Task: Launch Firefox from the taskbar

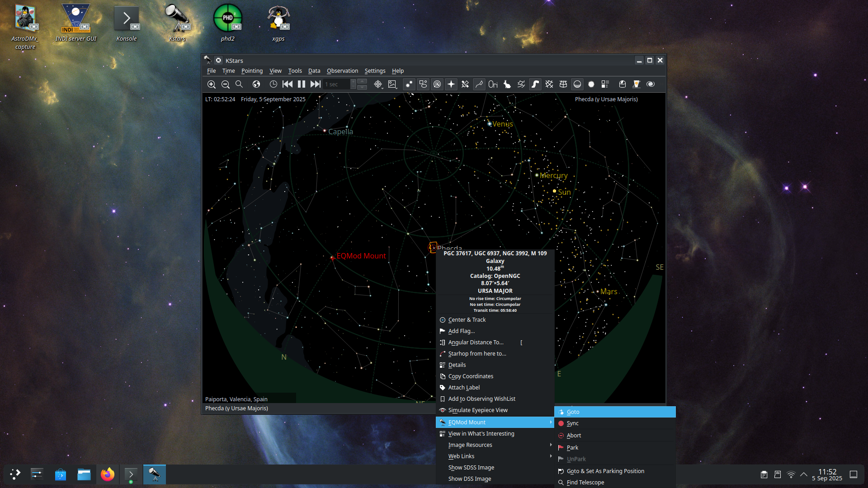Action: pos(108,474)
